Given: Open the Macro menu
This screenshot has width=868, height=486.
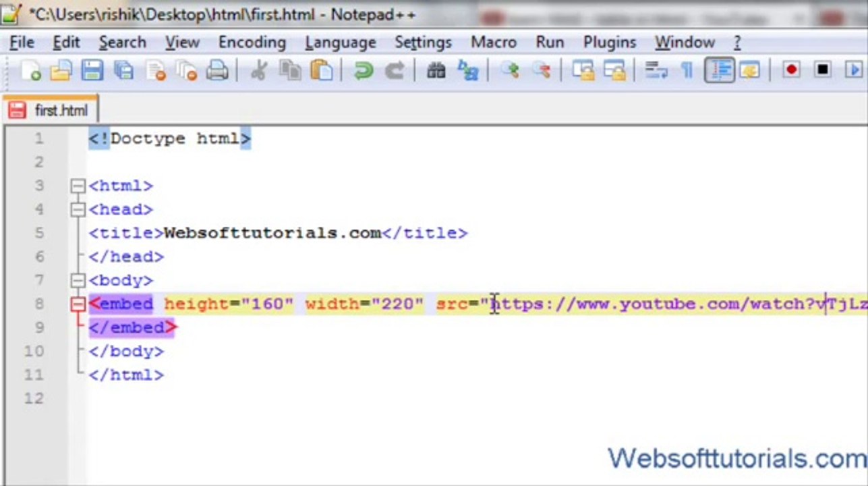Looking at the screenshot, I should (x=494, y=43).
